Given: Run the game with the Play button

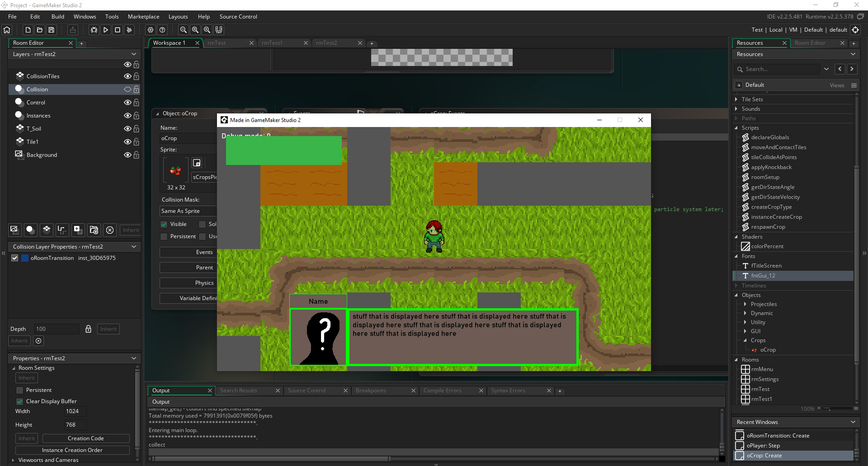Looking at the screenshot, I should 106,30.
